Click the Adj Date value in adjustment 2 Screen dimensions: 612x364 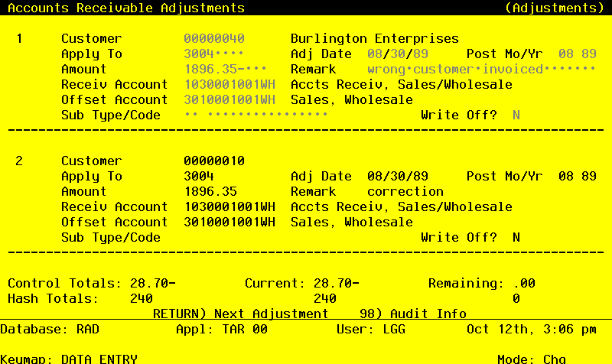point(397,176)
